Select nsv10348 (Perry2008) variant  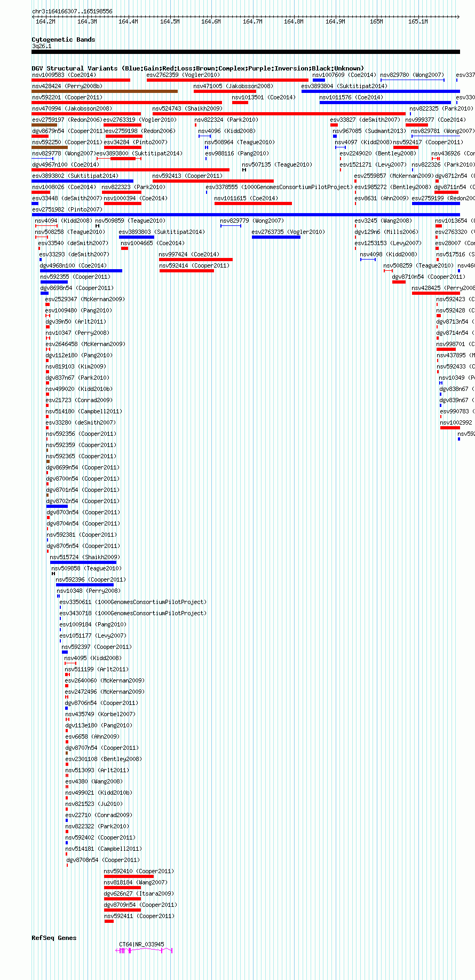click(89, 591)
